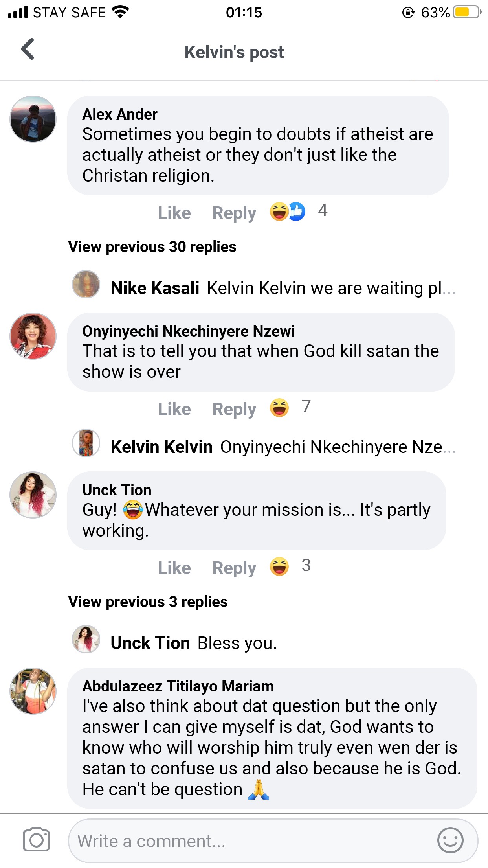488x868 pixels.
Task: Open Onyinyechi's profile picture
Action: coord(33,336)
